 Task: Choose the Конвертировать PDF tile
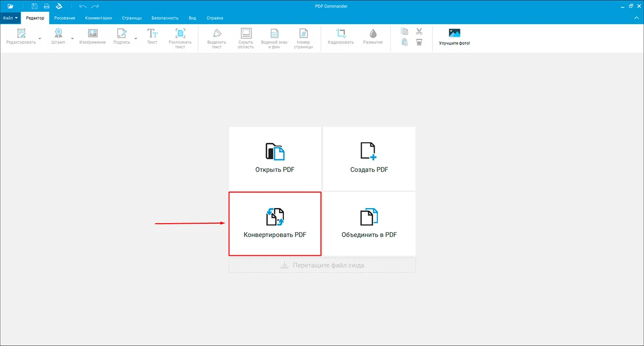(275, 224)
